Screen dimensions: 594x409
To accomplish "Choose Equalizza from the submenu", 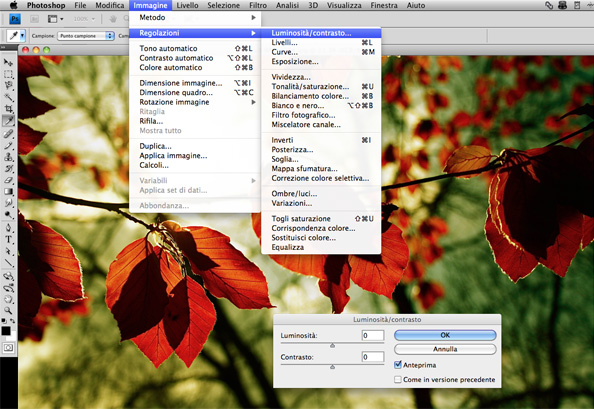I will click(x=321, y=247).
